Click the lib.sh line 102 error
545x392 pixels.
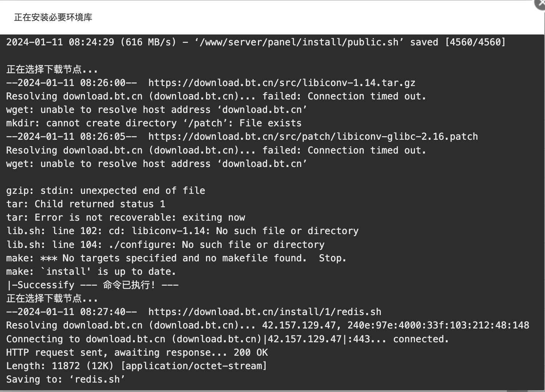click(x=182, y=231)
